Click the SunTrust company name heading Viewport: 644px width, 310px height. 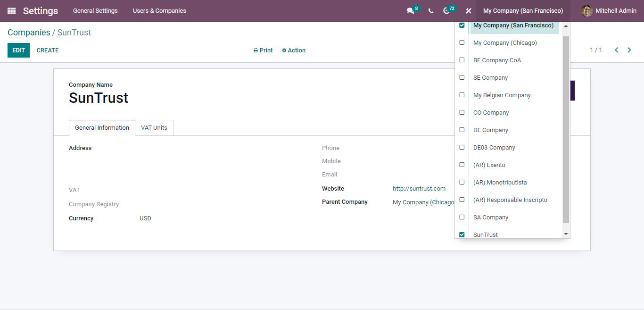[99, 98]
